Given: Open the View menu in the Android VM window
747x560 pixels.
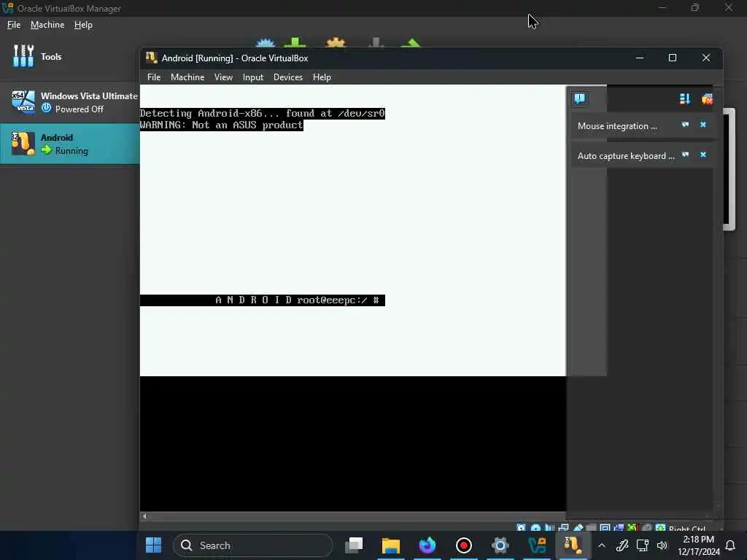Looking at the screenshot, I should (223, 77).
